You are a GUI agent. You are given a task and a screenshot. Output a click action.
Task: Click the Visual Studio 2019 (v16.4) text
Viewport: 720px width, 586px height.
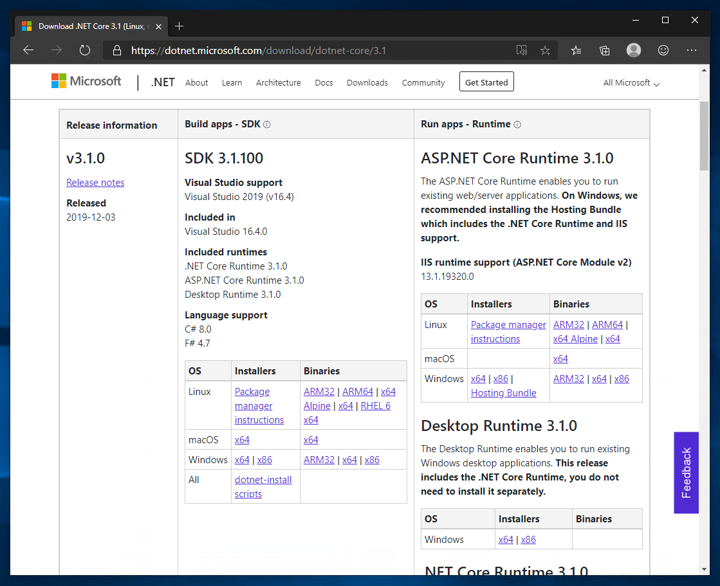tap(239, 197)
